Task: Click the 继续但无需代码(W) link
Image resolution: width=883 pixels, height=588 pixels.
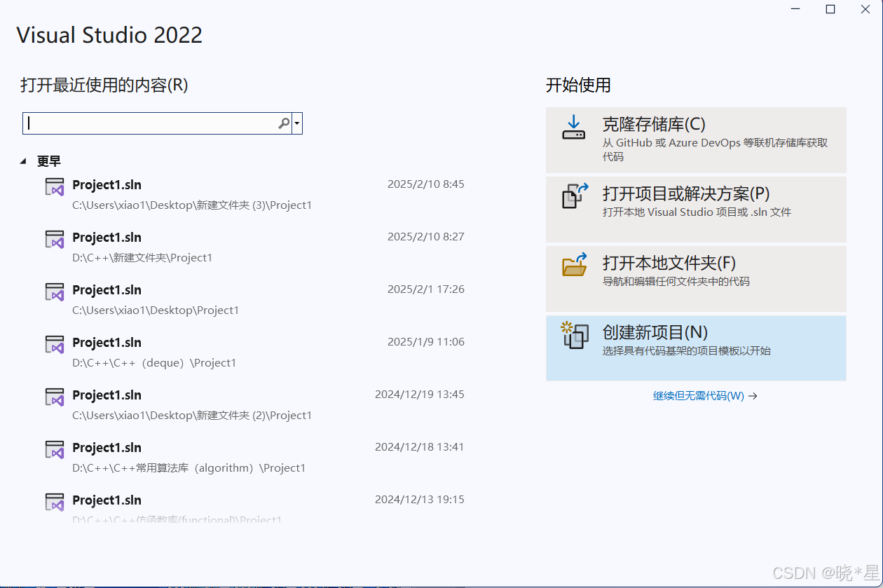Action: [705, 396]
